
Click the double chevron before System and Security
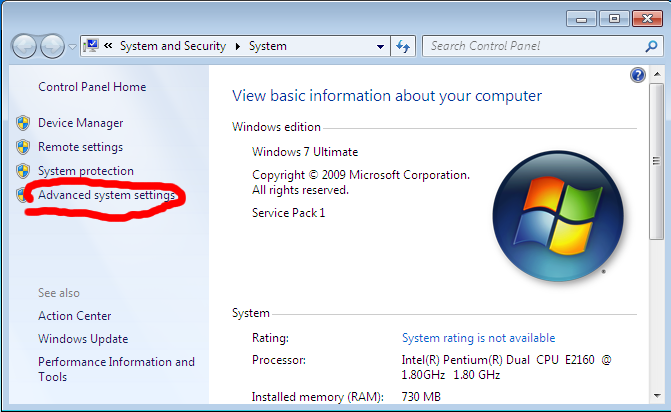click(108, 45)
